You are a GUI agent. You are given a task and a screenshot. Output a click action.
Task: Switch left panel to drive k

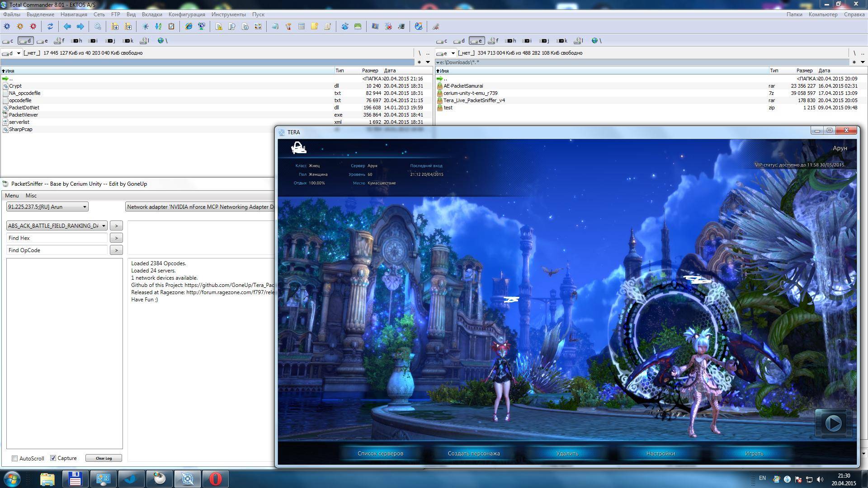[128, 41]
